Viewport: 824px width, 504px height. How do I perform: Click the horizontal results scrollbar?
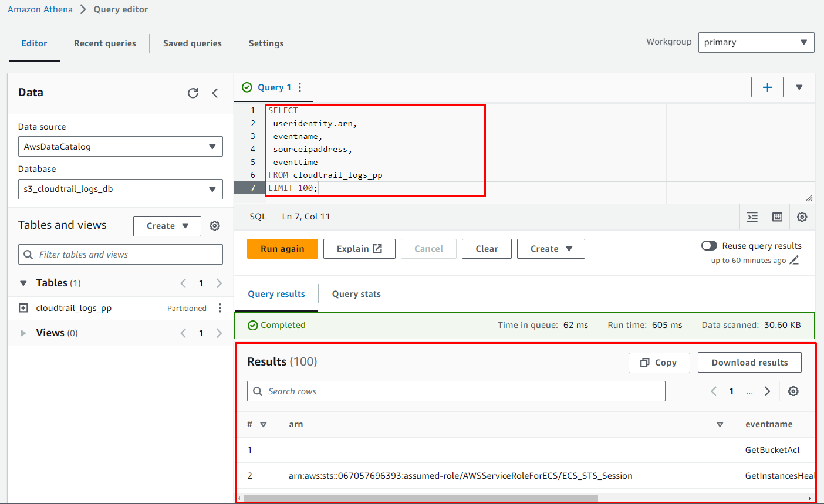(x=420, y=498)
